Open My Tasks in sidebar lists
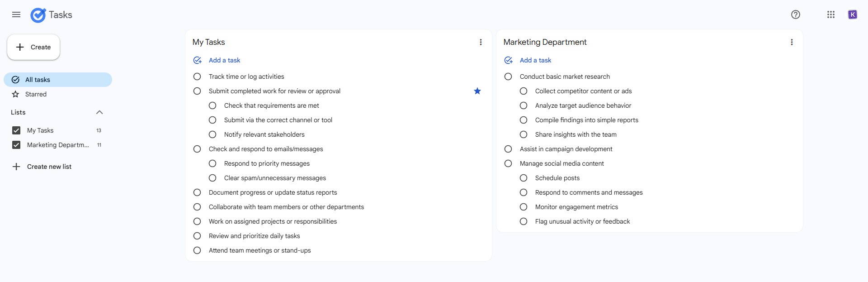Viewport: 868px width, 282px height. tap(40, 130)
